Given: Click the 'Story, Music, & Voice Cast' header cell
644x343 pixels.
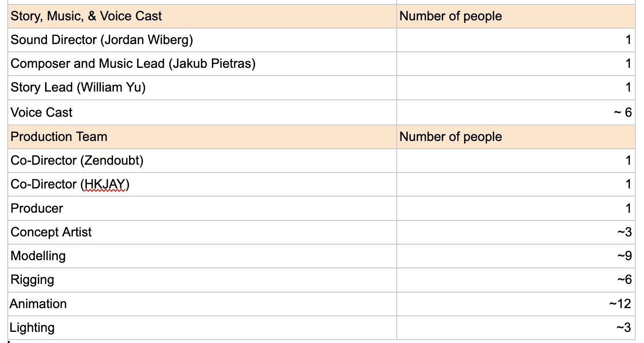Looking at the screenshot, I should click(86, 16).
